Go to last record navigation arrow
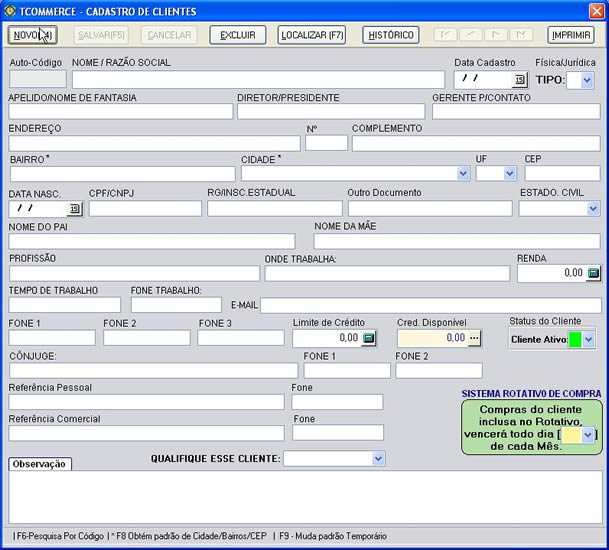 point(521,35)
